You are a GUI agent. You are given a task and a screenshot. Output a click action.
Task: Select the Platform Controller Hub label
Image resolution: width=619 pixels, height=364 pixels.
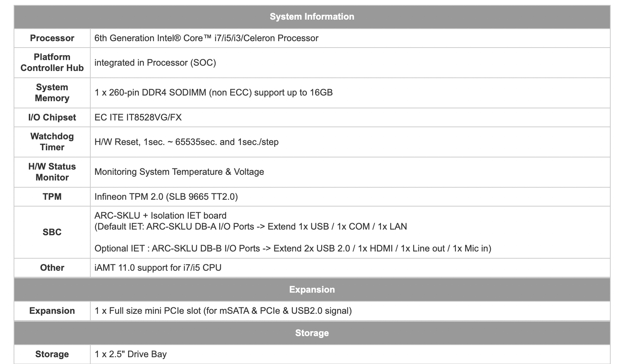click(52, 62)
